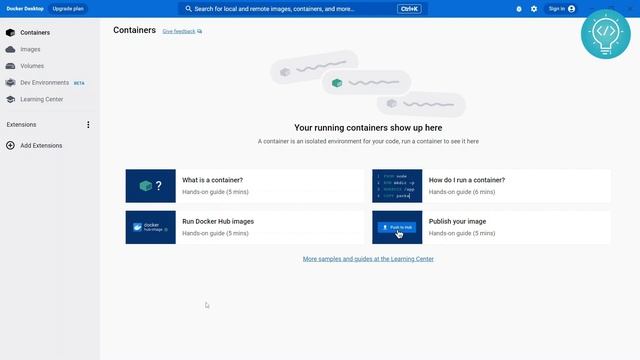The width and height of the screenshot is (640, 360).
Task: Open the troubleshoot bug icon
Action: coord(519,9)
